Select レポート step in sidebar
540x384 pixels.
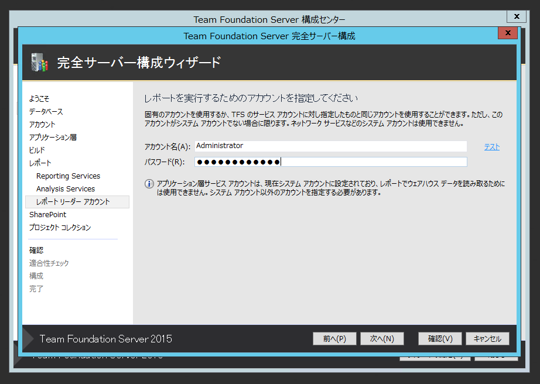(x=40, y=163)
